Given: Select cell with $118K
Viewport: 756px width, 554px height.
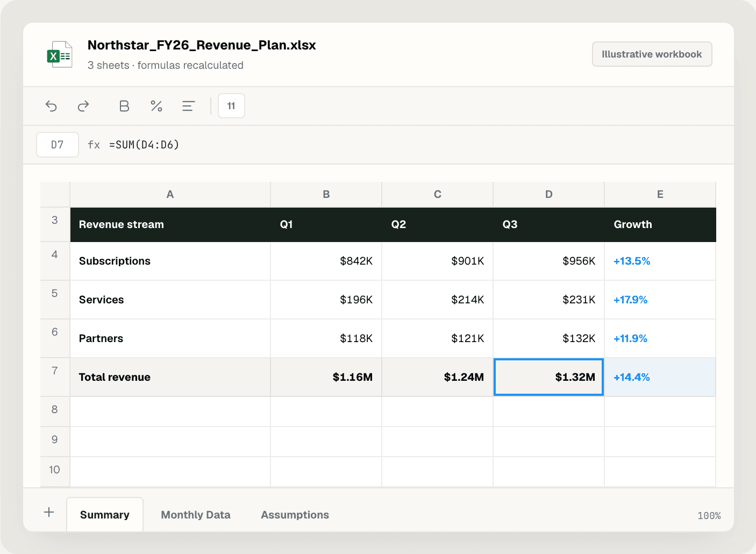Looking at the screenshot, I should click(326, 338).
